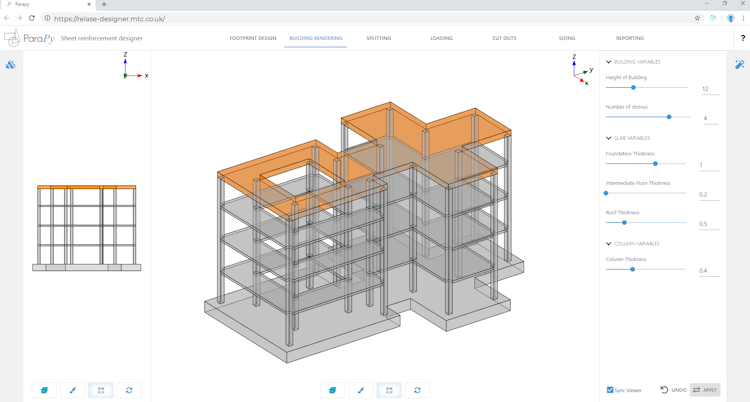The image size is (750, 402).
Task: Click the cube view icon in main viewer
Action: point(333,390)
